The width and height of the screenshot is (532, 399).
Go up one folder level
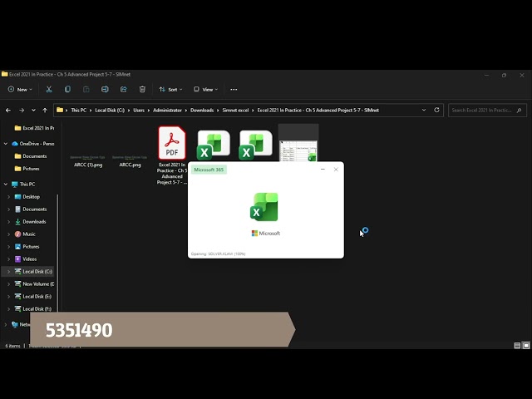pos(45,111)
